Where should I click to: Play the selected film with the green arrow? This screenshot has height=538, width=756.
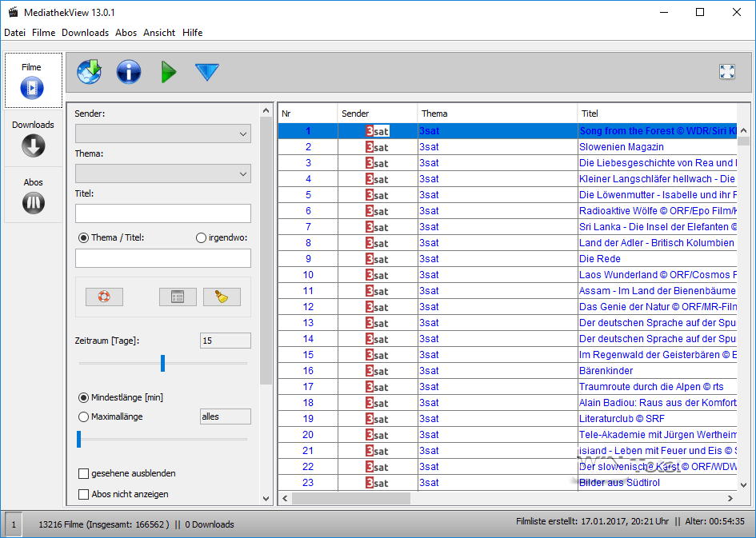pos(168,72)
